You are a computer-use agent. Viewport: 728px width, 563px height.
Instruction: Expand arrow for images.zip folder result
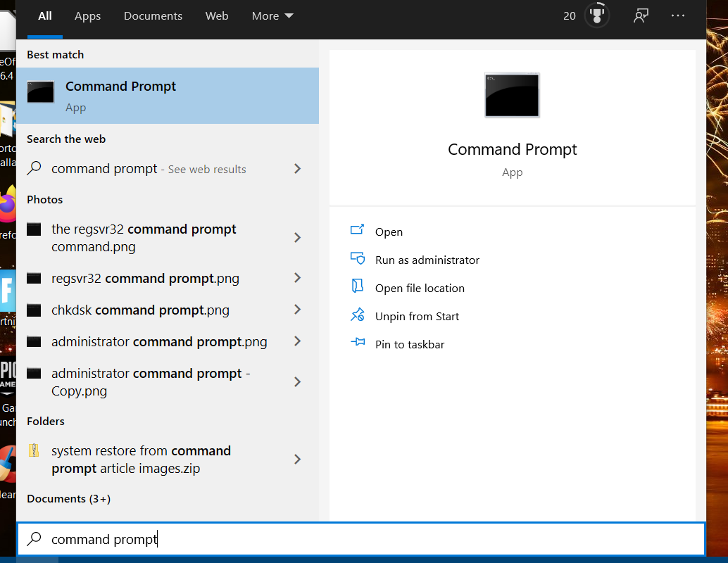(x=298, y=460)
